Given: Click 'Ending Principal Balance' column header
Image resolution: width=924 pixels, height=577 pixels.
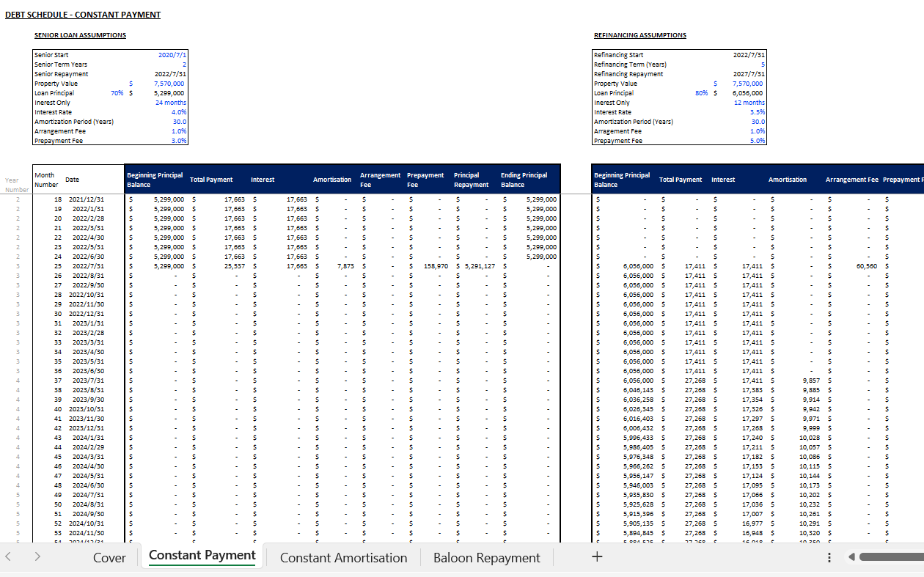Looking at the screenshot, I should coord(524,180).
